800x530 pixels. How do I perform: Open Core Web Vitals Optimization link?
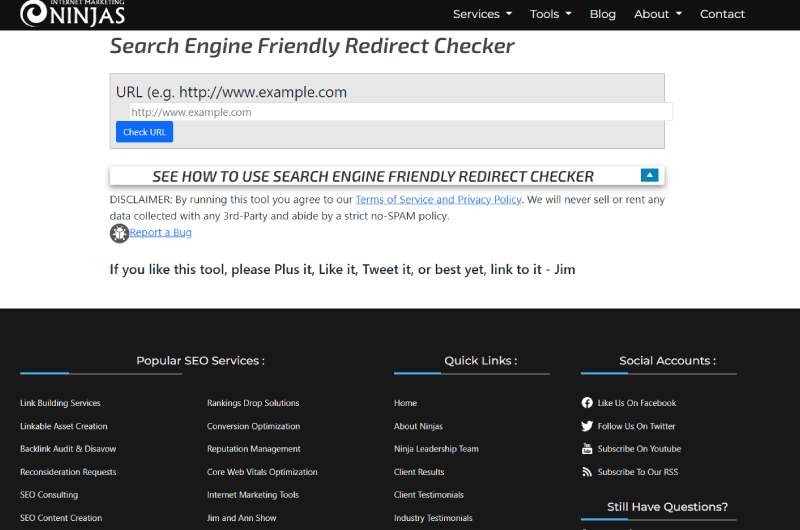point(262,472)
